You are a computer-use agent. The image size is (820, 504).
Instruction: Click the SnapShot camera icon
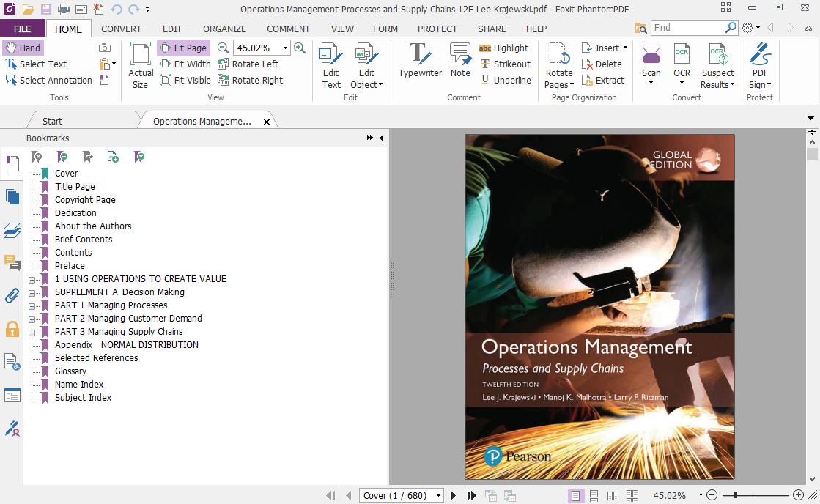[x=105, y=48]
